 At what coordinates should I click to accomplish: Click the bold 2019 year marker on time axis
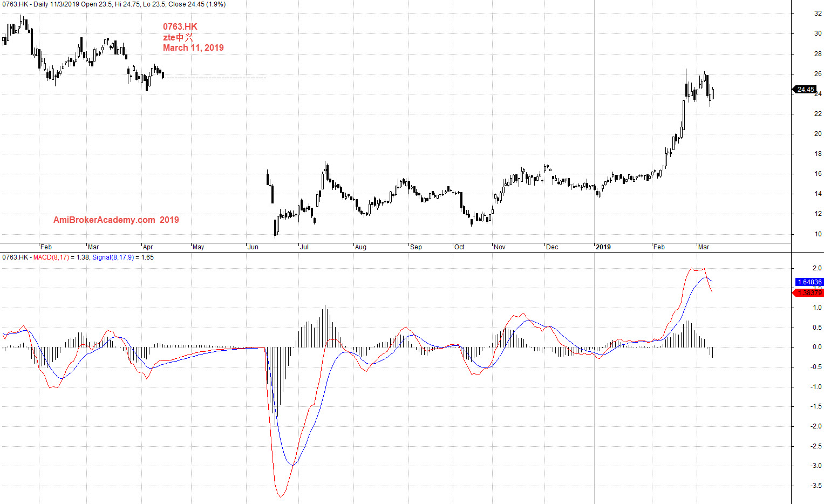[x=603, y=247]
